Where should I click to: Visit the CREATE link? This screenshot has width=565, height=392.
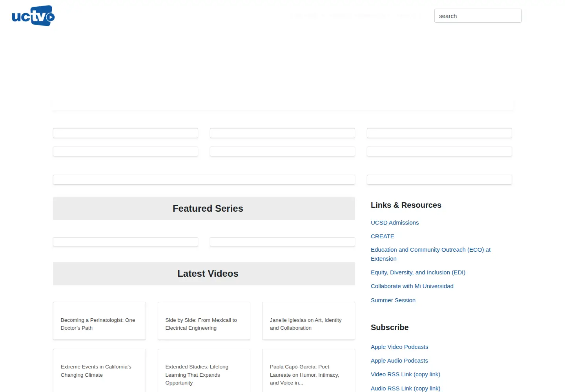click(x=383, y=236)
